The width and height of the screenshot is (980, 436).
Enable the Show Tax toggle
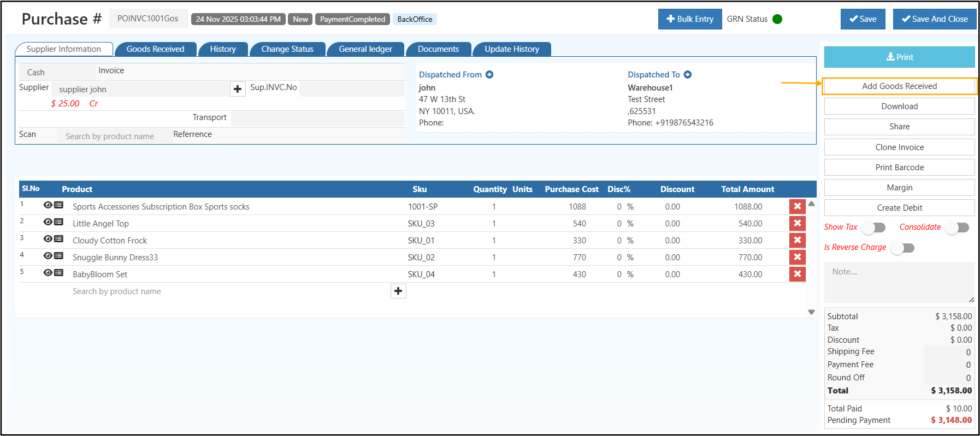[x=873, y=228]
